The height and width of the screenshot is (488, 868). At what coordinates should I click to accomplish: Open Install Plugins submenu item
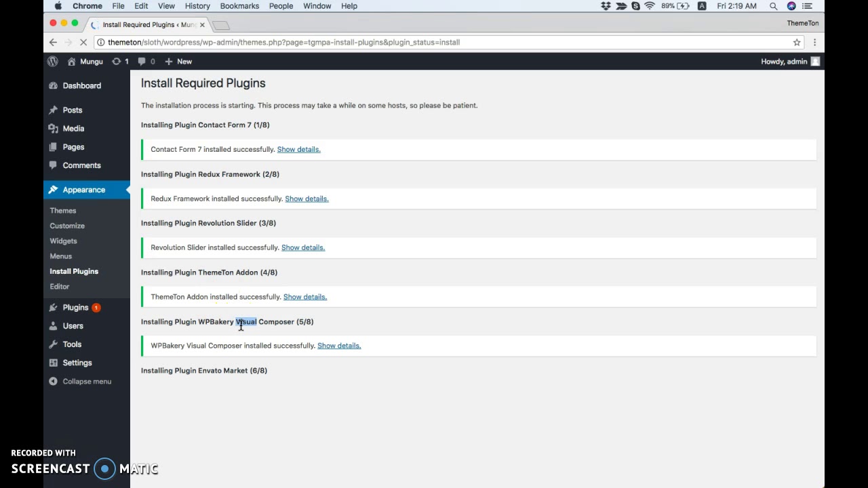click(74, 271)
